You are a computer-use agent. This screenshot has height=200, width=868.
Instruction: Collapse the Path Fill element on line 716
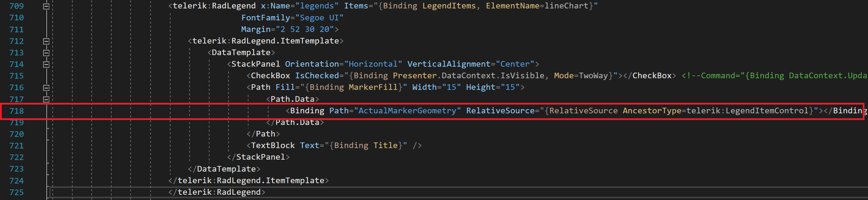point(46,88)
